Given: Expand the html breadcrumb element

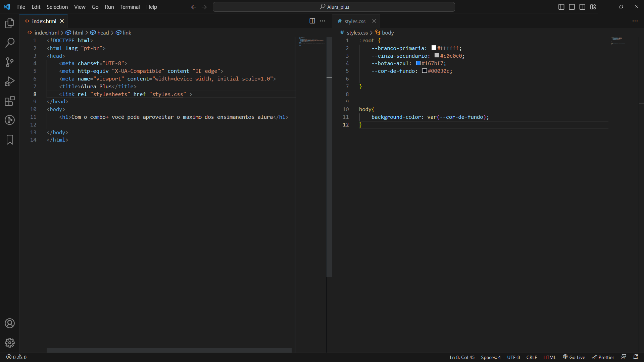Looking at the screenshot, I should click(x=75, y=33).
